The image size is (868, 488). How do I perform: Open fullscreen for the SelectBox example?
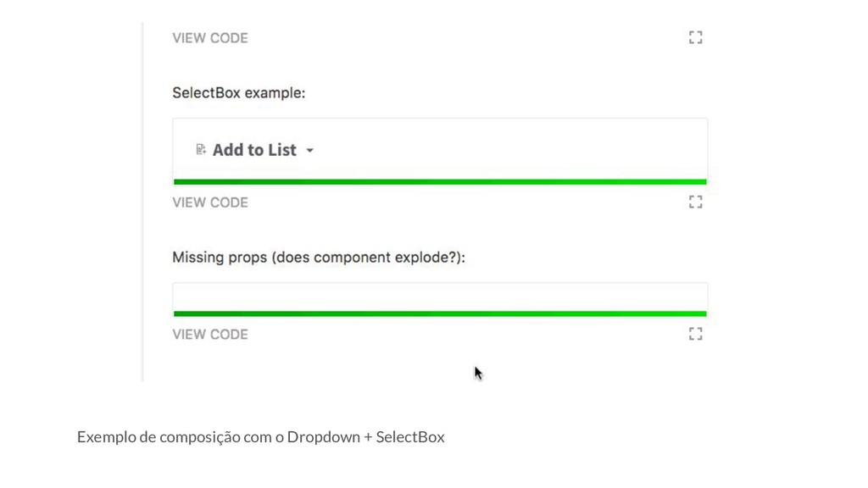695,202
